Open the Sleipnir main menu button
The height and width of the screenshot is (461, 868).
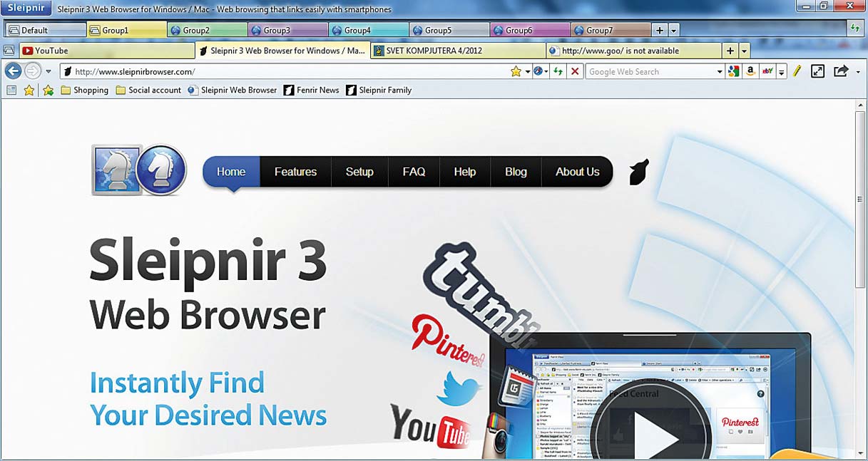(x=26, y=8)
